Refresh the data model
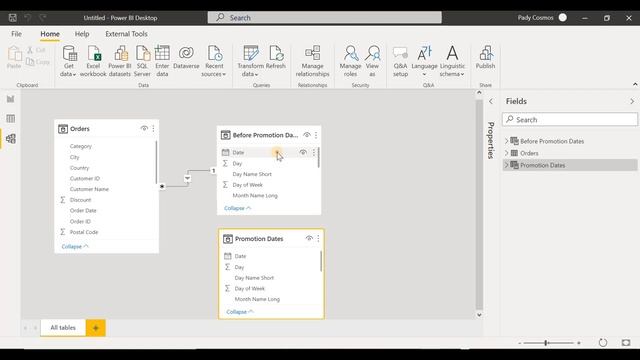 point(276,58)
